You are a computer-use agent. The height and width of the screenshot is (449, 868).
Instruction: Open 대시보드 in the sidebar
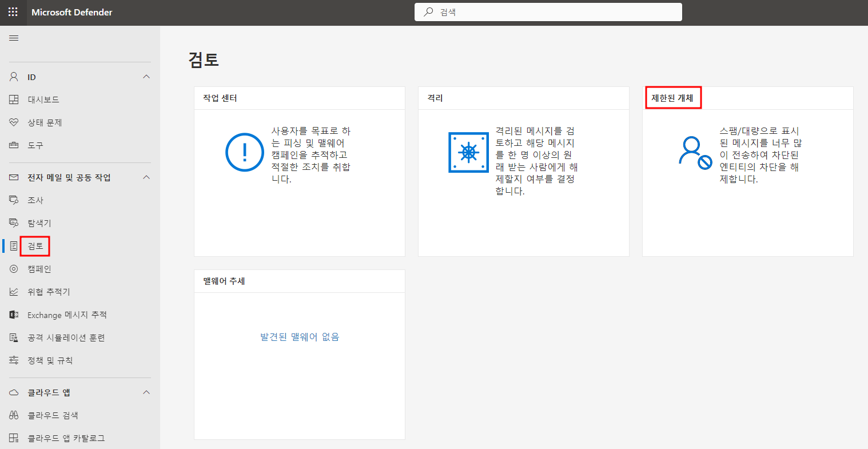click(x=43, y=100)
